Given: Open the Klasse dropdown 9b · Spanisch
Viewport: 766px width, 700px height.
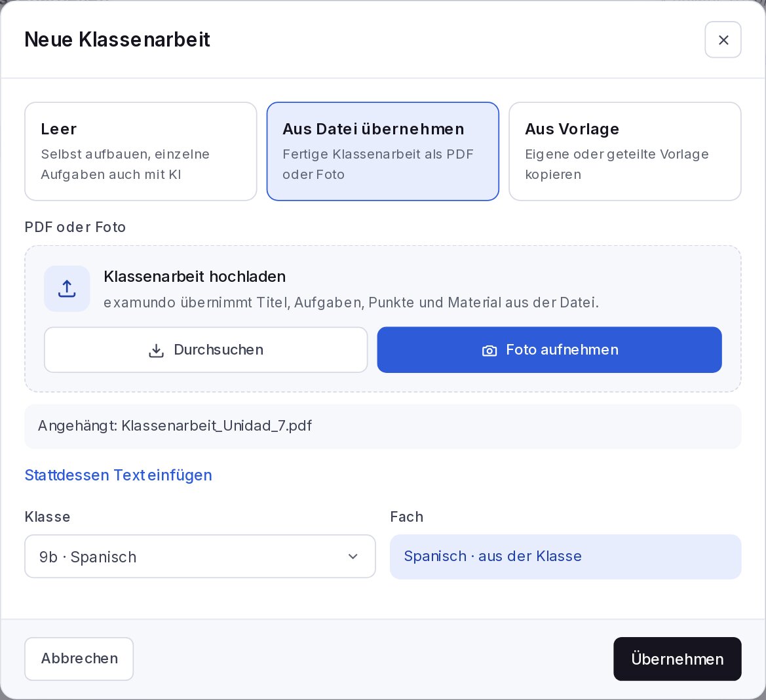Looking at the screenshot, I should tap(200, 556).
